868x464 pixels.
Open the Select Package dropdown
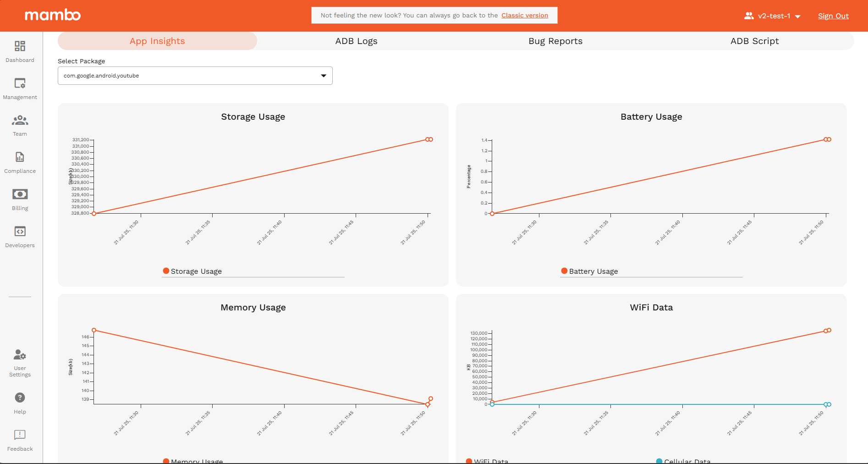pyautogui.click(x=195, y=76)
